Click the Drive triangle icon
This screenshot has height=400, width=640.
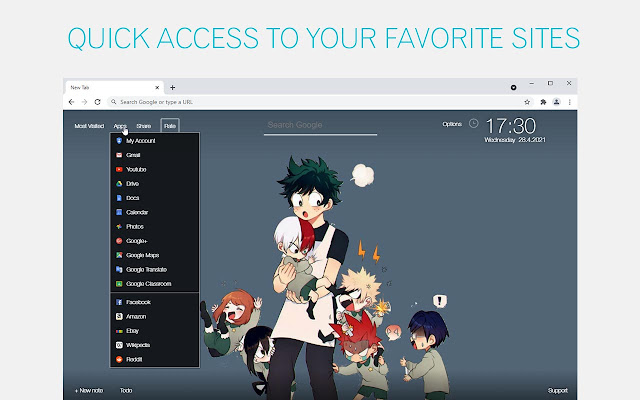tap(119, 184)
